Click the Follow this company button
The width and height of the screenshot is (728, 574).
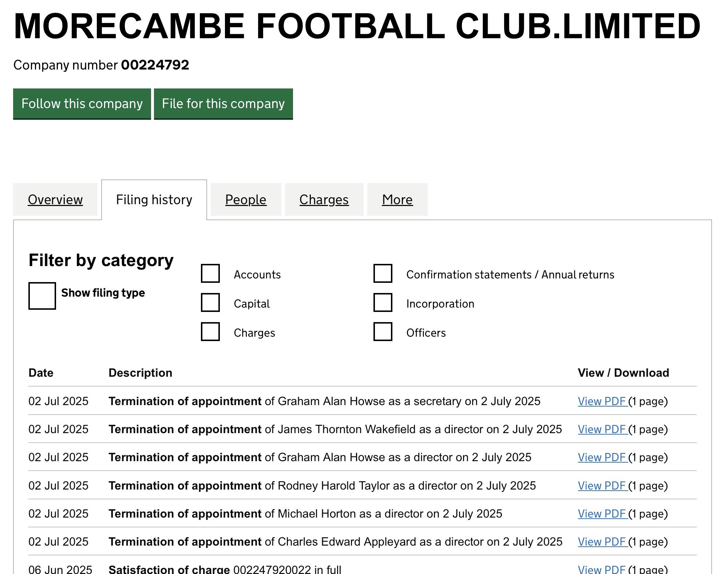[x=82, y=104]
